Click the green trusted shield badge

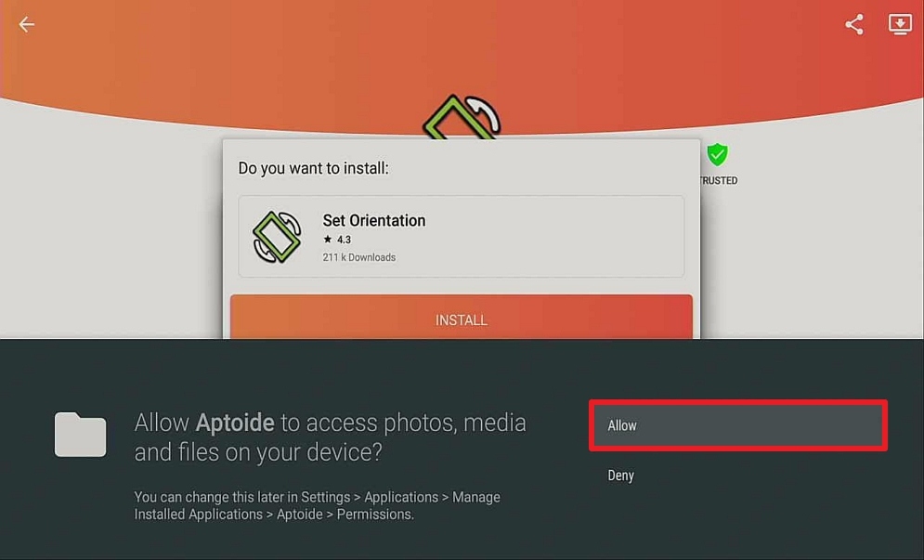[x=717, y=154]
